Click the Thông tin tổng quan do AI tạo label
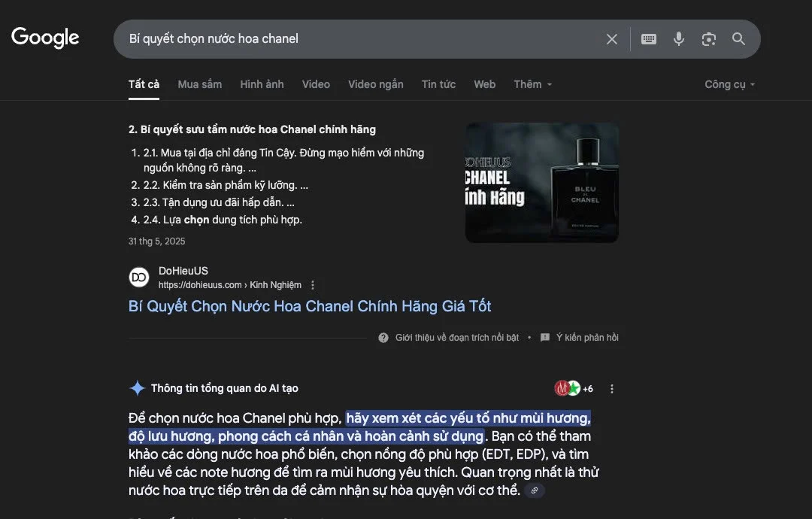Screen dimensions: 812x519 pyautogui.click(x=225, y=388)
